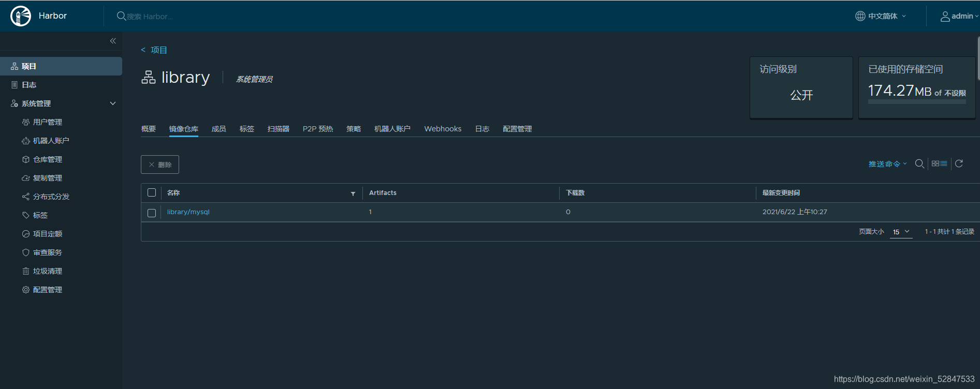This screenshot has width=980, height=389.
Task: Switch to card view icon
Action: (x=935, y=163)
